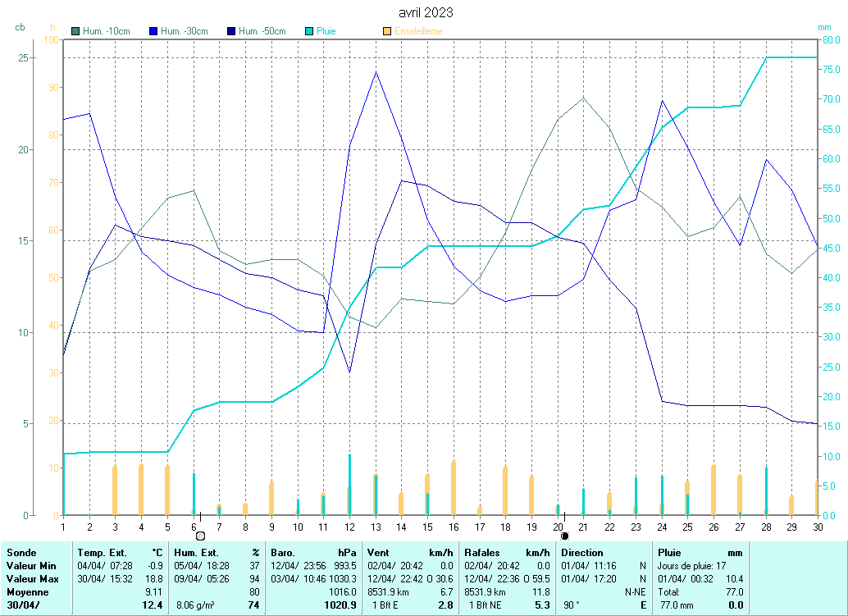Click the Baro. column header
Image resolution: width=848 pixels, height=616 pixels.
(283, 553)
